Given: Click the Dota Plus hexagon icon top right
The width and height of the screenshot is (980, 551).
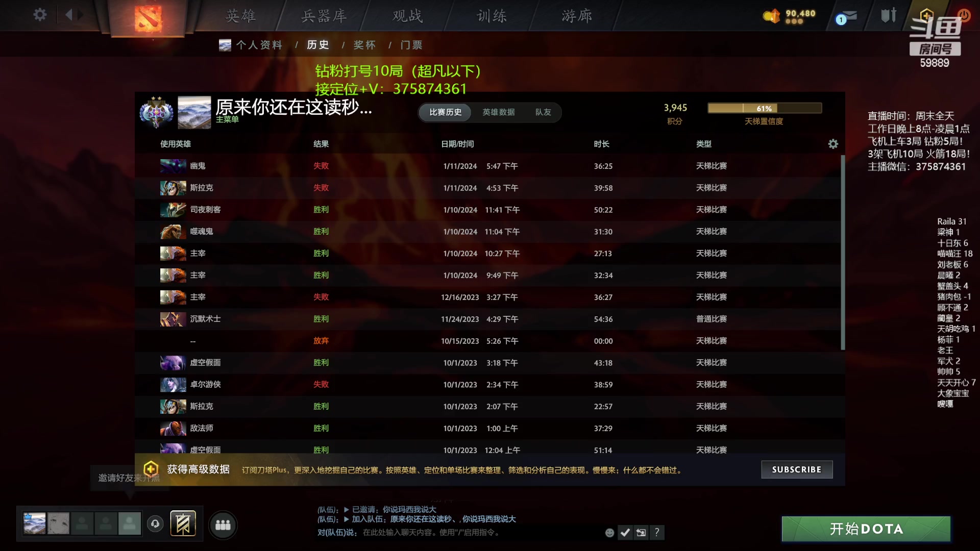Looking at the screenshot, I should (x=926, y=15).
